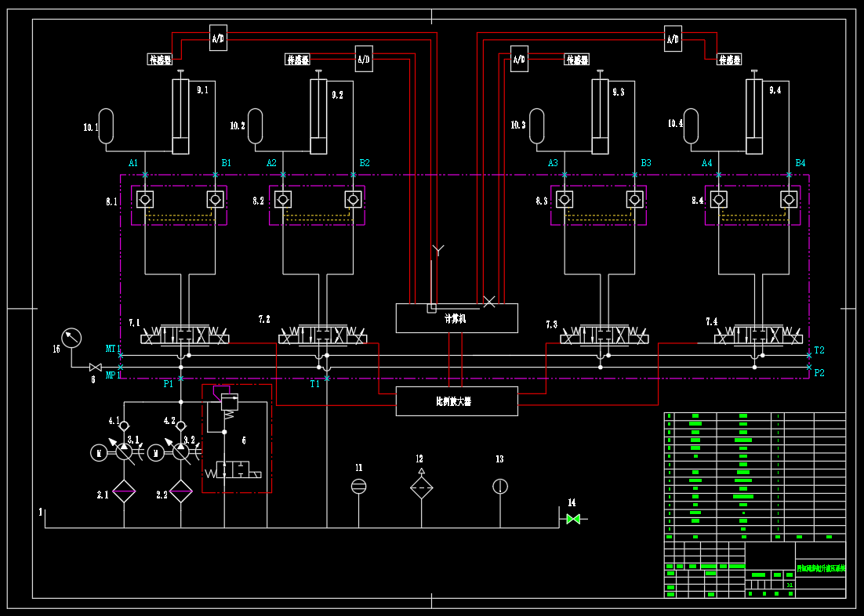Image resolution: width=864 pixels, height=616 pixels.
Task: Select suction filter diamond 2.1
Action: pos(124,491)
